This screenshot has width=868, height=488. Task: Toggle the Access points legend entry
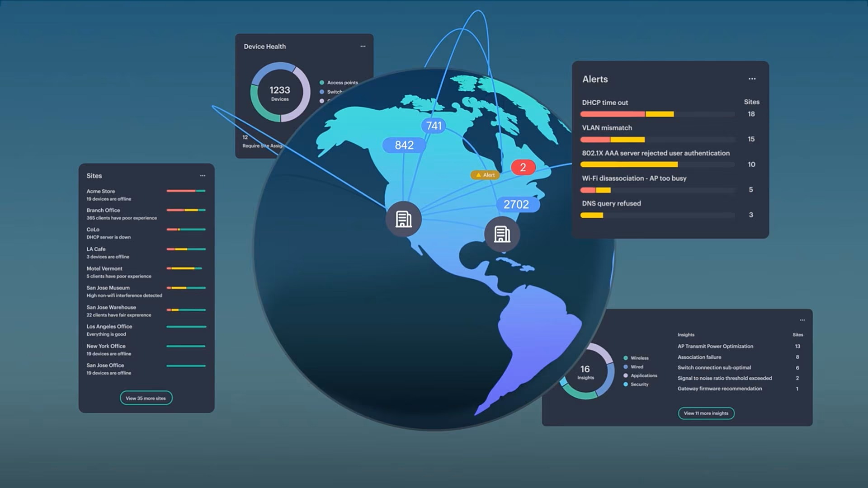(339, 83)
